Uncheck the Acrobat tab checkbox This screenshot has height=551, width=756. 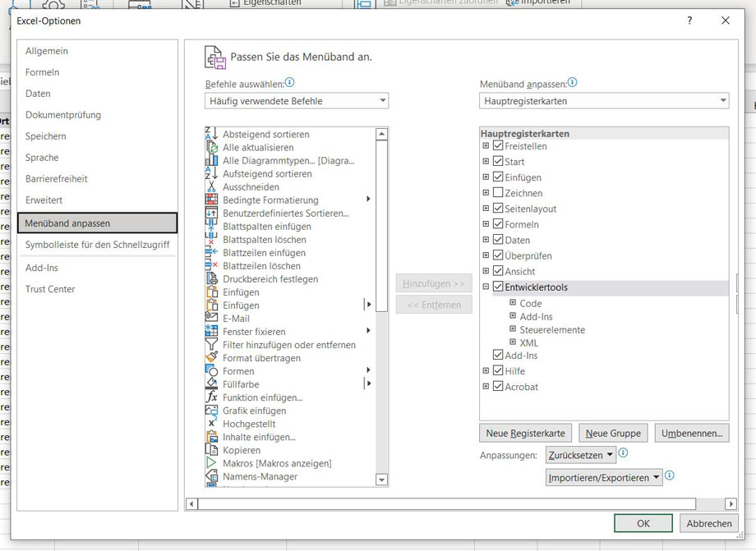click(498, 387)
